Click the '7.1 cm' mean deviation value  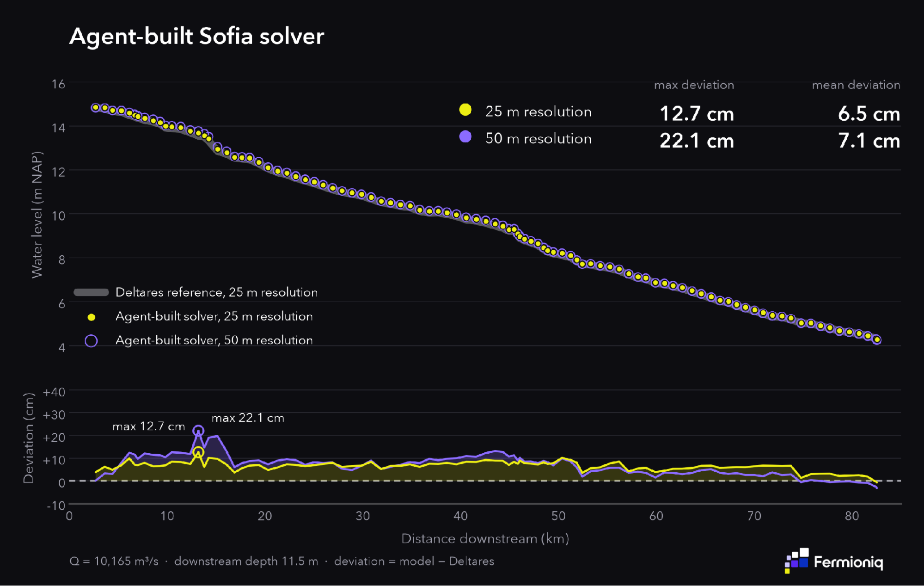pyautogui.click(x=869, y=141)
